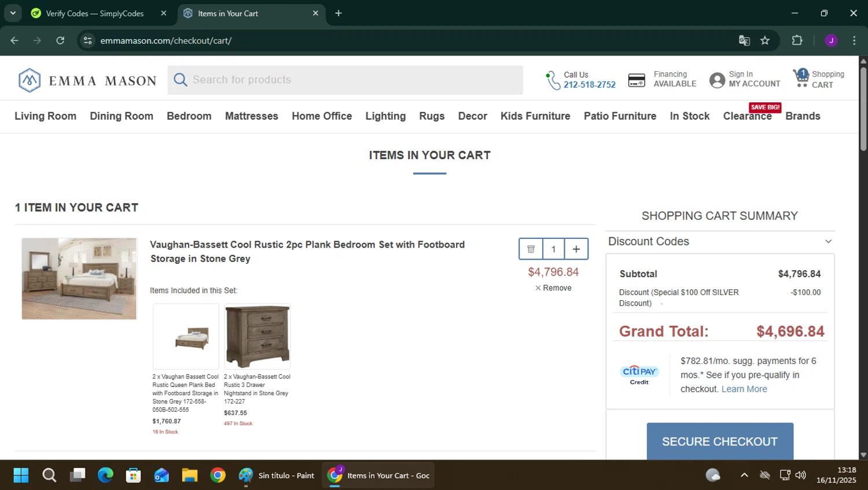Click the Grand Total $4,696.84 amount

790,331
